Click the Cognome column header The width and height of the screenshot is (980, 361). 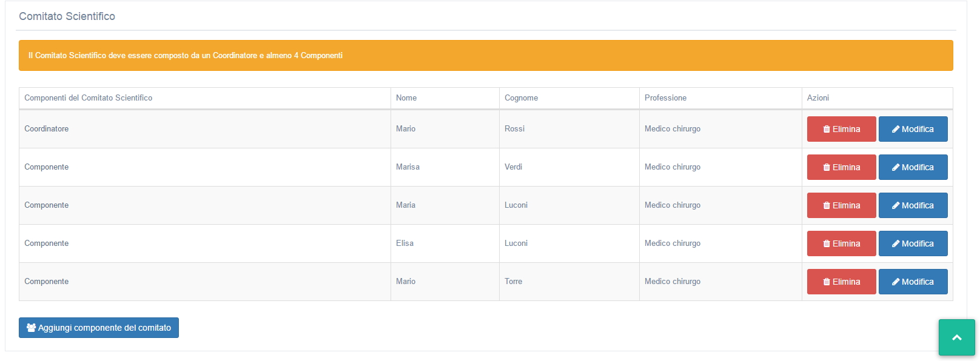(521, 98)
